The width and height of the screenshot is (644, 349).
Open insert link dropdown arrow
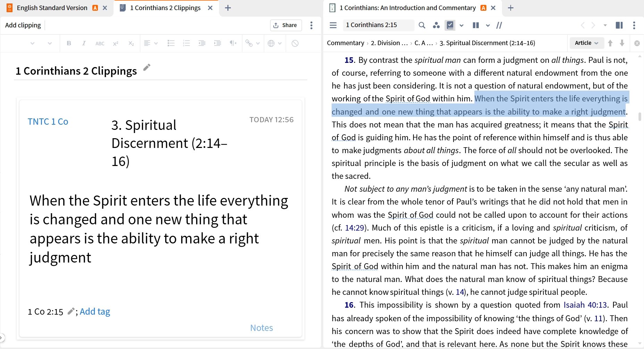(258, 43)
